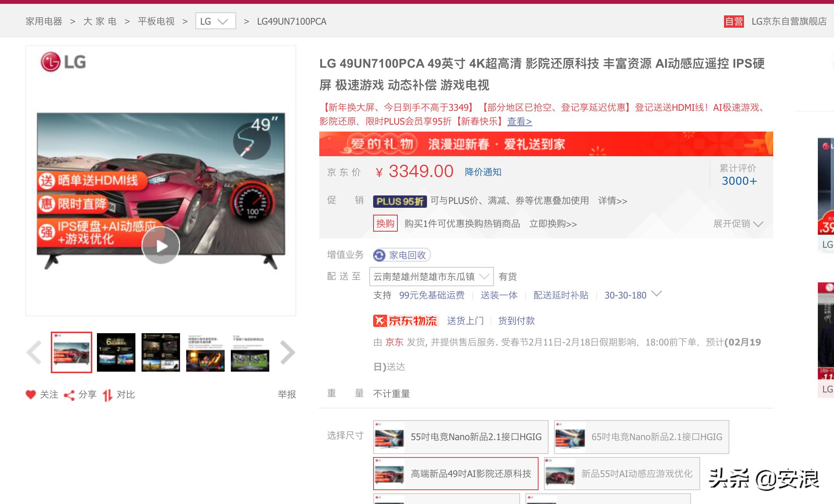The width and height of the screenshot is (834, 504).
Task: Show previous thumbnails with left arrow
Action: tap(34, 352)
